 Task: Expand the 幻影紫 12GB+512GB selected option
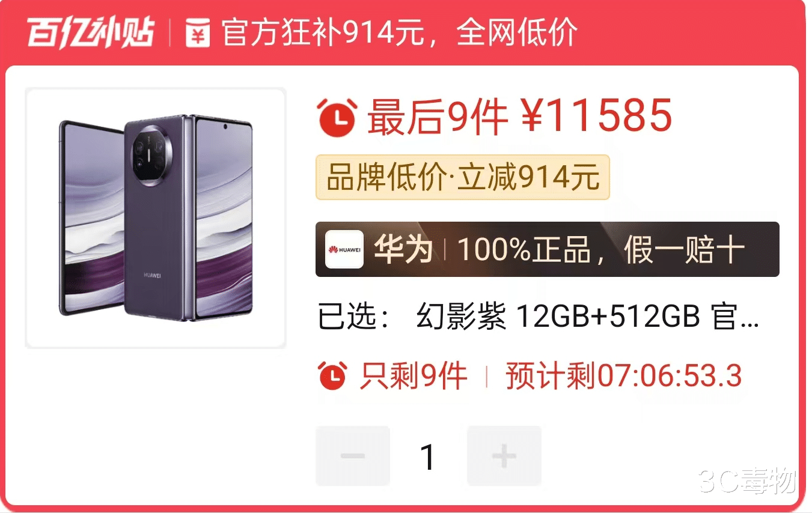588,318
